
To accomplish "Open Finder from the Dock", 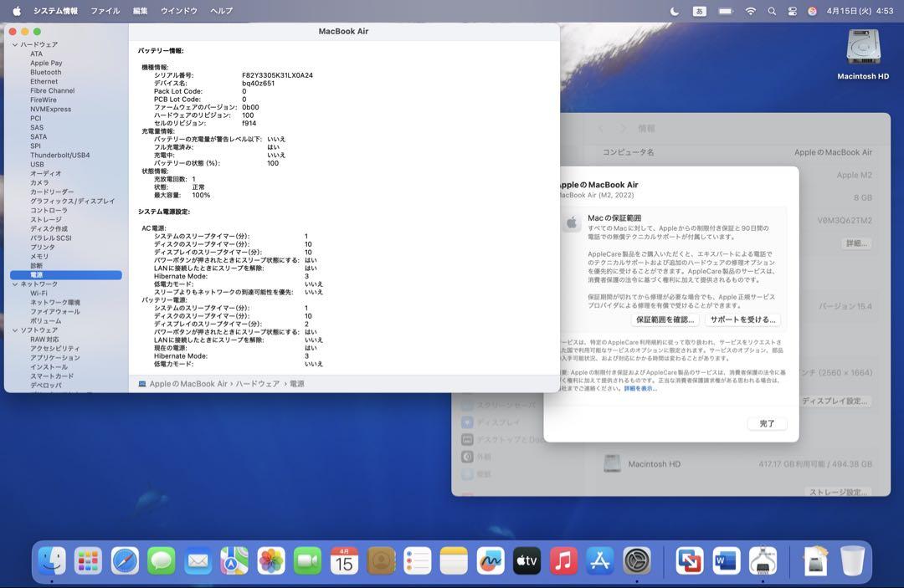I will click(52, 560).
